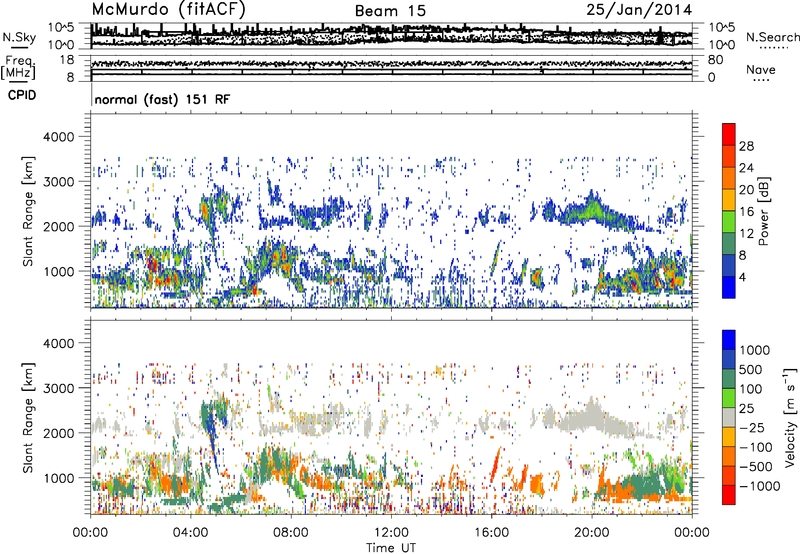
Task: Click '4000' on the power panel axis
Action: point(59,137)
